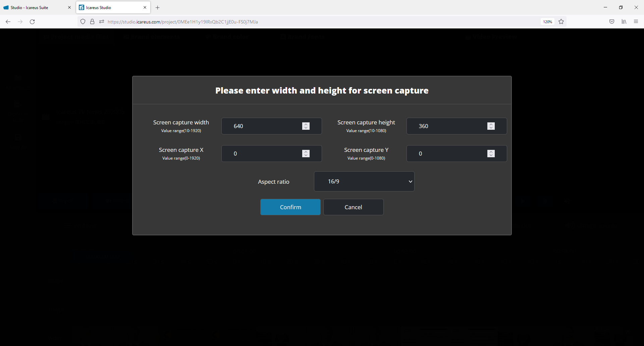Click the browser reload page icon
644x346 pixels.
(32, 22)
